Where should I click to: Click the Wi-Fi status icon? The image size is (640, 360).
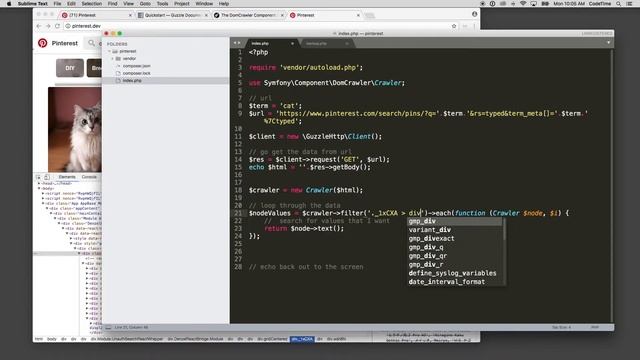[523, 4]
